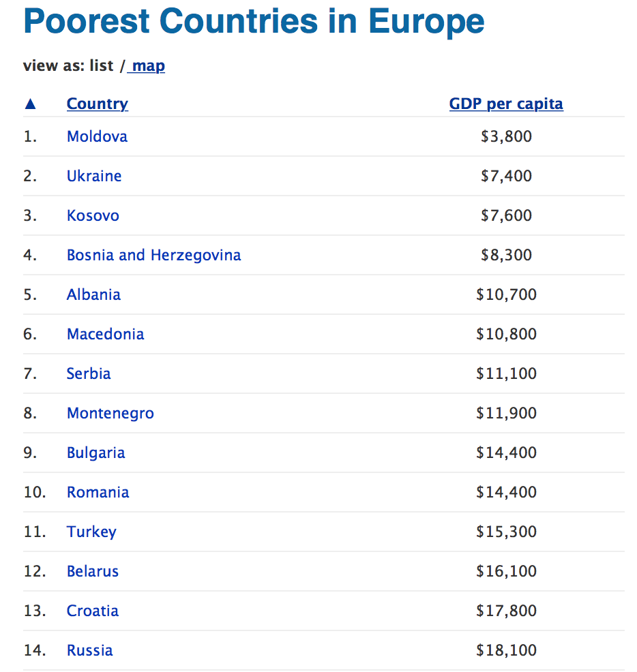The width and height of the screenshot is (637, 672).
Task: Open the Turkey country link
Action: coord(91,532)
